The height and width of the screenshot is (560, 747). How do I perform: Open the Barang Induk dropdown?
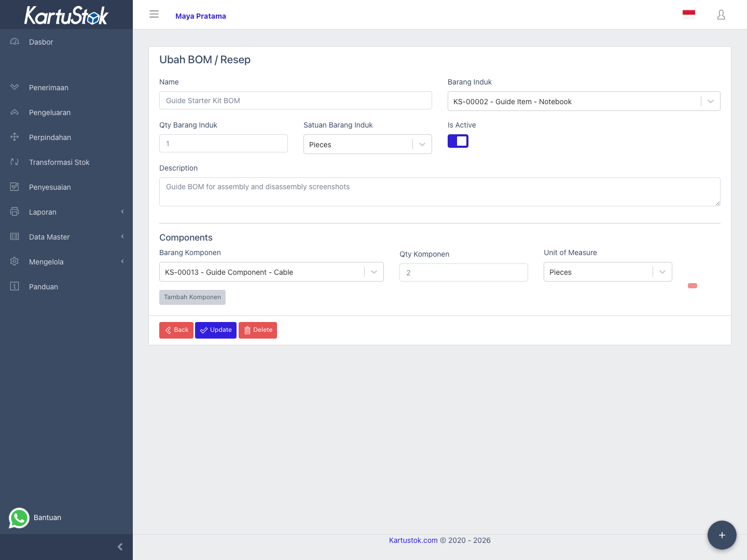(x=584, y=101)
